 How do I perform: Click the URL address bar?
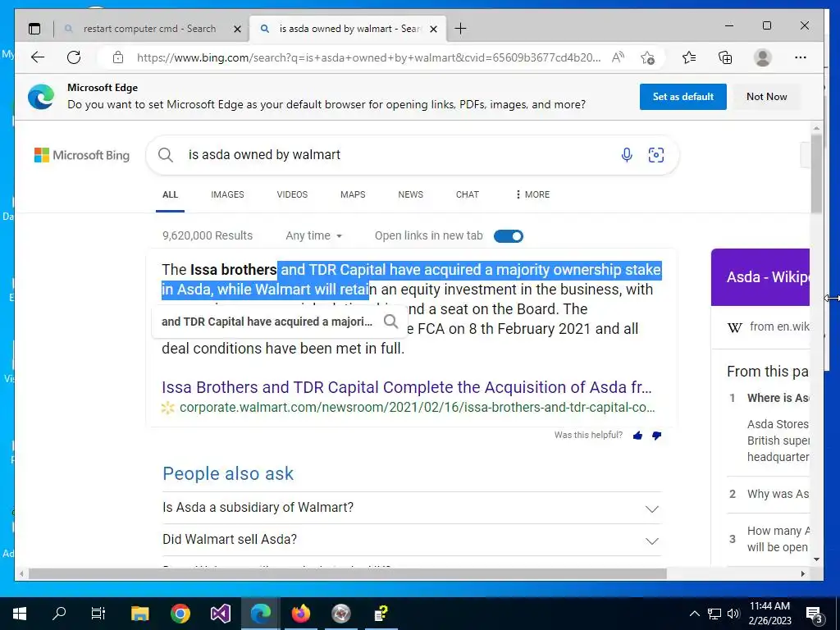coord(368,57)
